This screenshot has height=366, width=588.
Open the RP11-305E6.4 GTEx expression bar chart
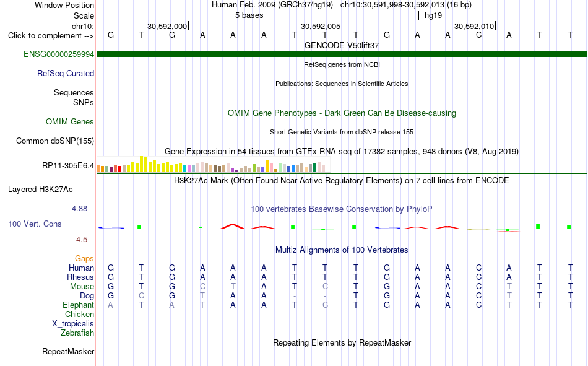(x=213, y=164)
